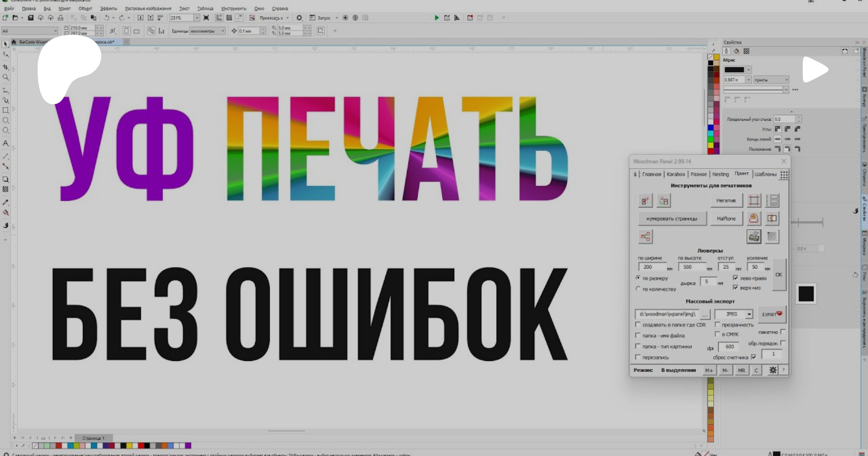Enable the в CMYK checkbox
Screen dimensions: 868x456
click(718, 334)
